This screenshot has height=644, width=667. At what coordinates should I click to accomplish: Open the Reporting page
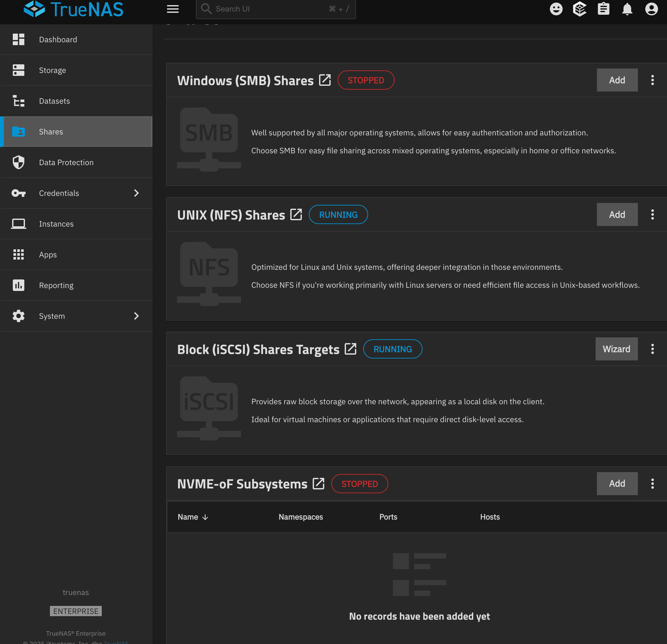click(x=76, y=285)
